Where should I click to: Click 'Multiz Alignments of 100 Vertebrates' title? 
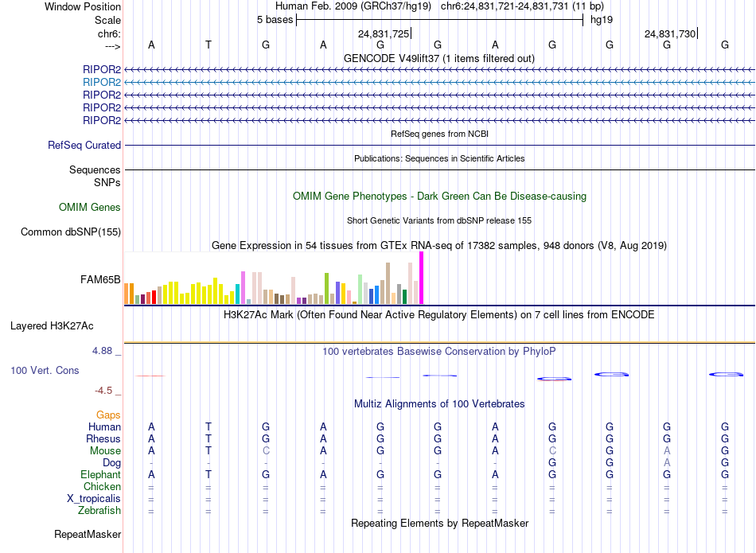[x=439, y=403]
